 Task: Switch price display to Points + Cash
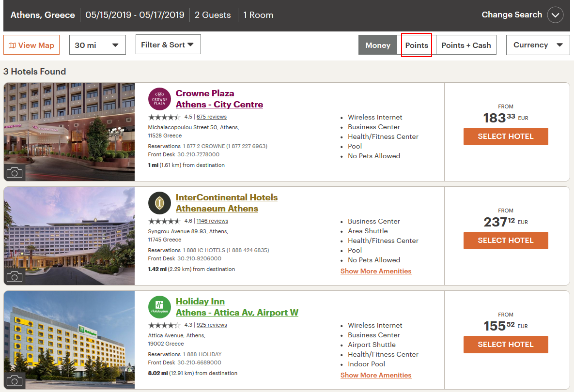(x=466, y=45)
